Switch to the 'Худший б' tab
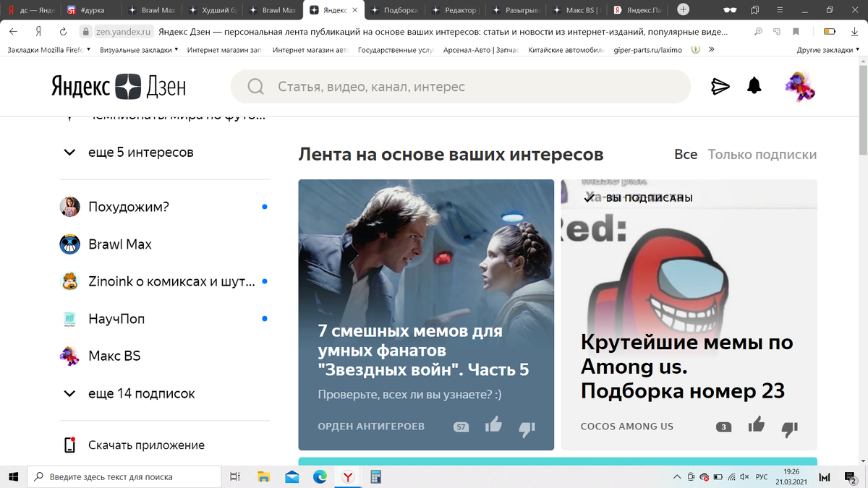Screen dimensions: 868x488 (x=210, y=10)
